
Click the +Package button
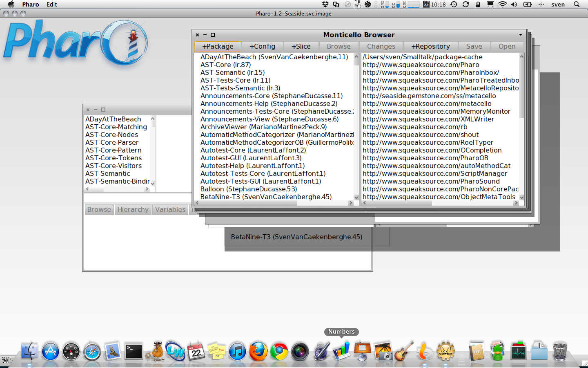click(218, 47)
